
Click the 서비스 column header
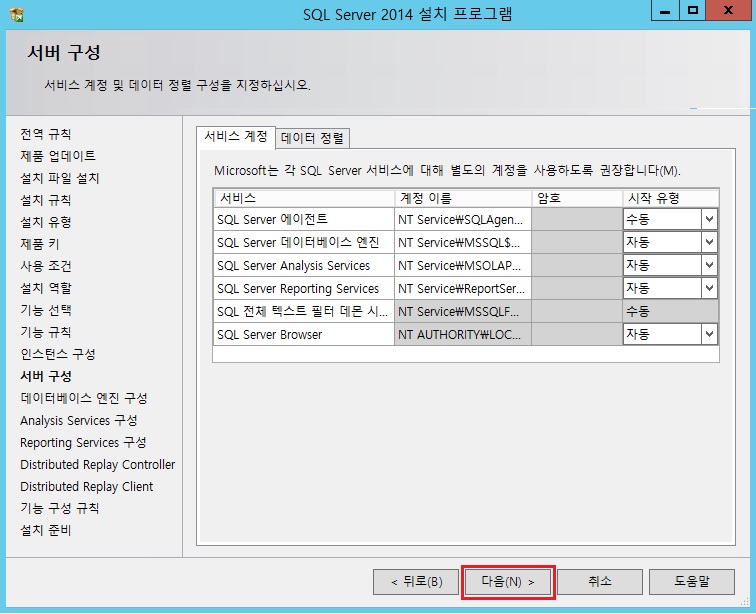coord(304,198)
